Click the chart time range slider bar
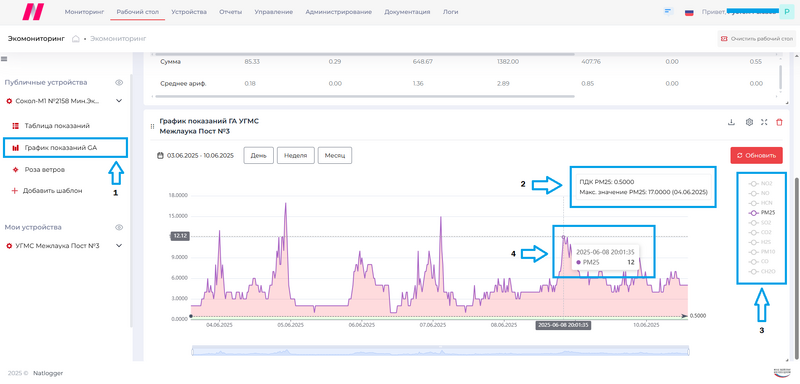800x384 pixels. click(x=440, y=351)
